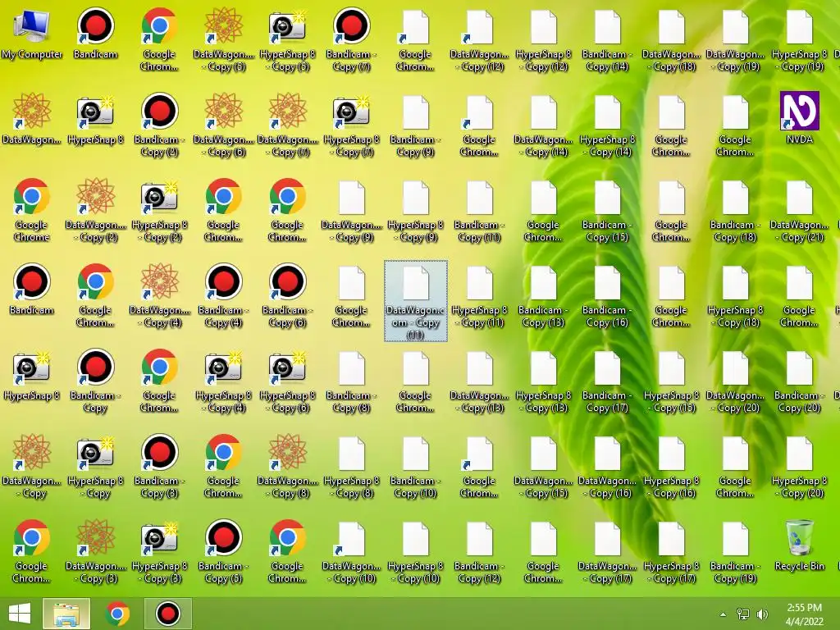Select DataWagon - Copy (8) shortcut

tap(287, 467)
